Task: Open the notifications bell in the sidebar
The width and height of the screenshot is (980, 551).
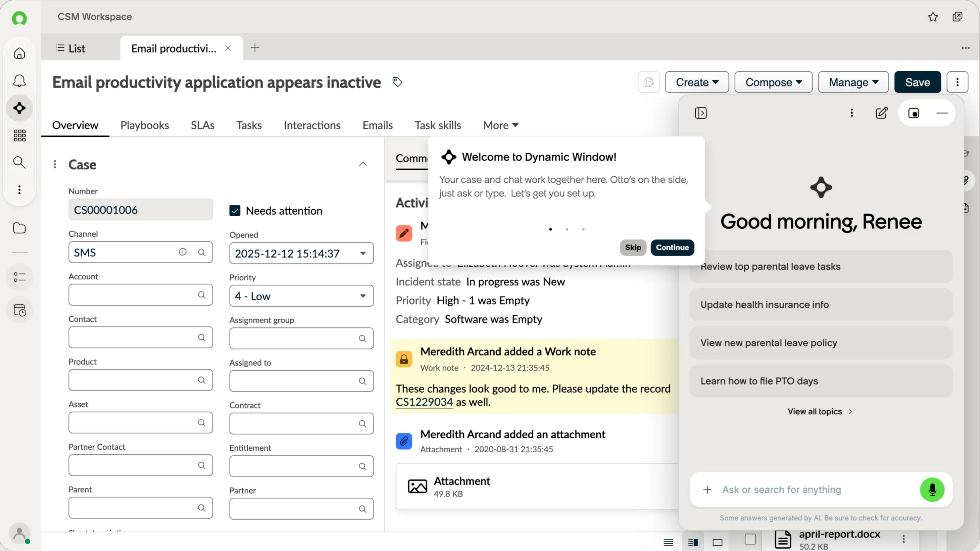Action: tap(19, 81)
